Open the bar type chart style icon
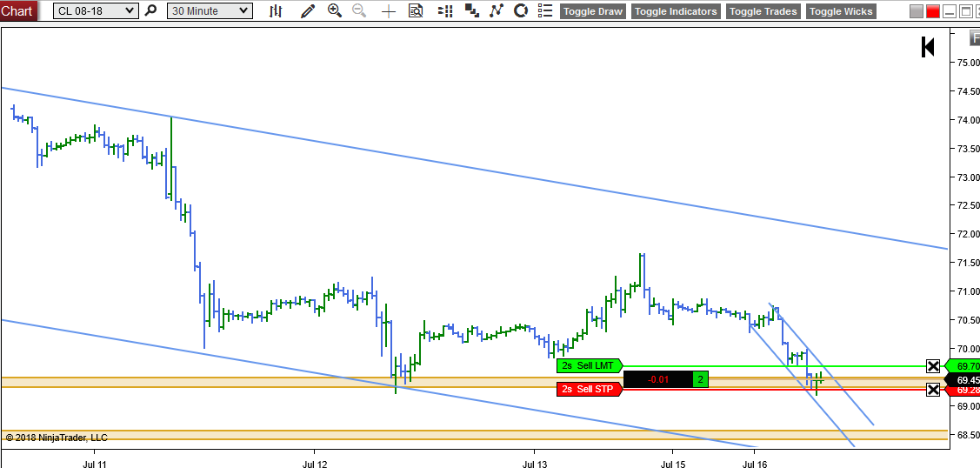 point(276,10)
